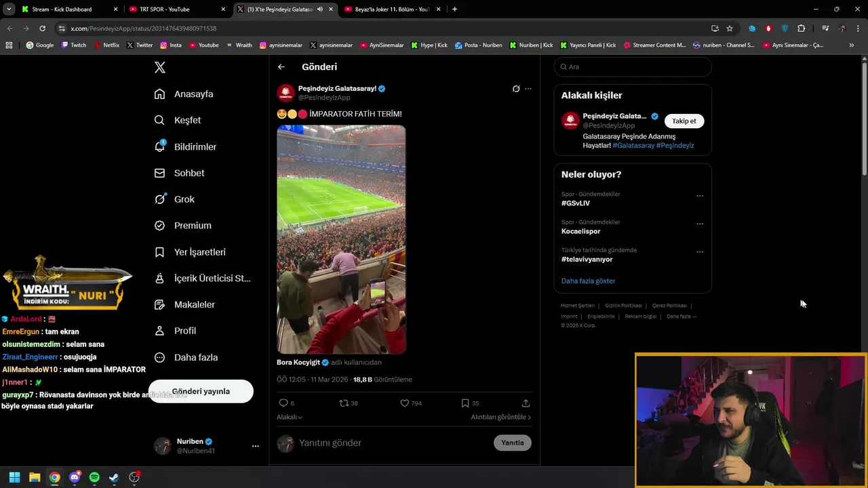868x488 pixels.
Task: Open Spotify from taskbar
Action: point(94,477)
